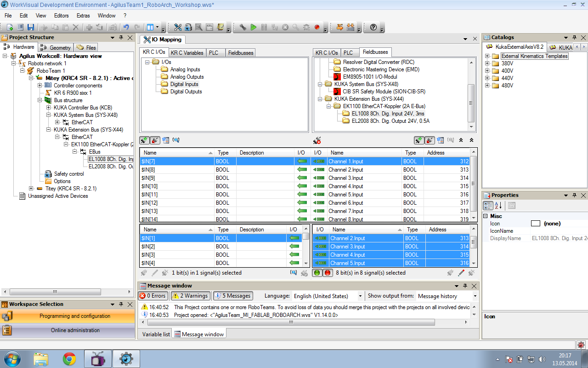Collapse the I/Os node in KR C I/Os tree

point(147,62)
